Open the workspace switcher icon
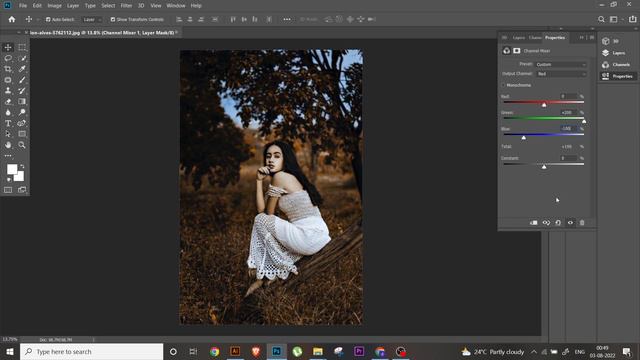This screenshot has width=640, height=360. 613,19
